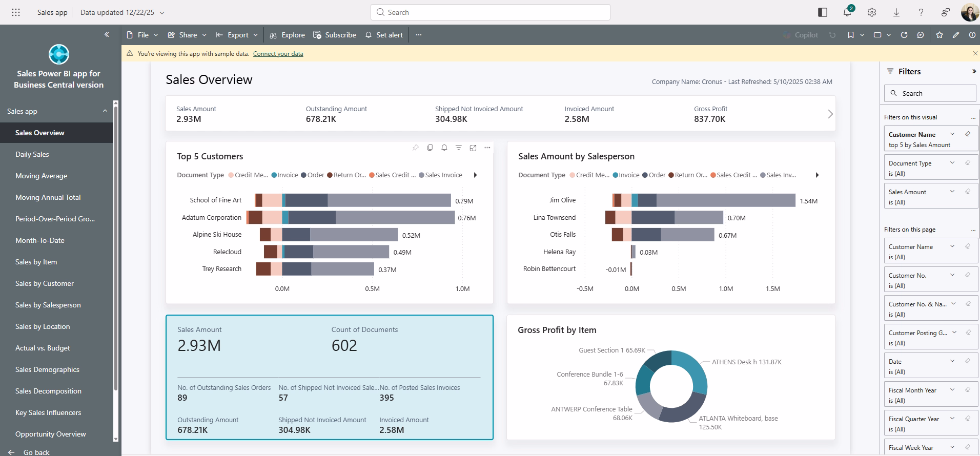Click the Order legend swatch in Salesperson chart

tap(645, 175)
